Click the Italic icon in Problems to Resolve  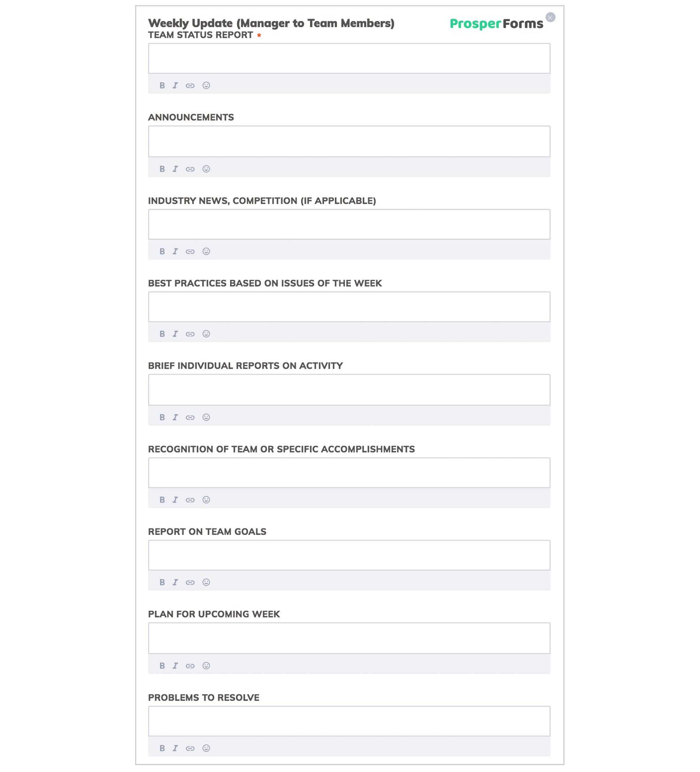pyautogui.click(x=176, y=748)
